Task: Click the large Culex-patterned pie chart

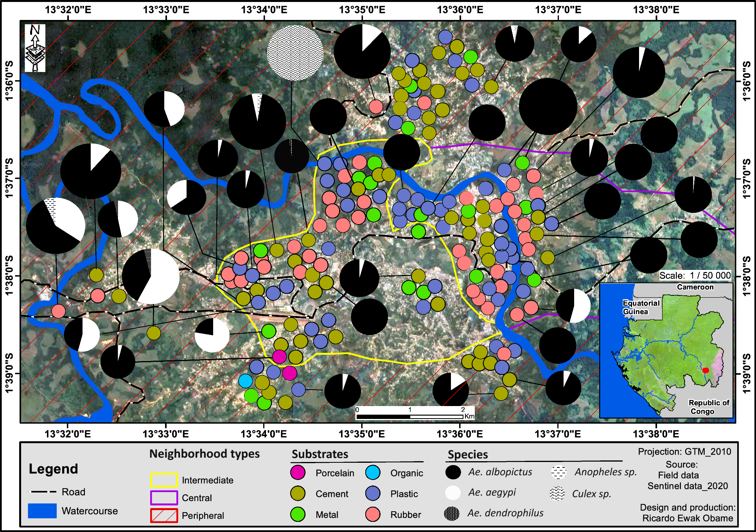Action: click(x=295, y=53)
